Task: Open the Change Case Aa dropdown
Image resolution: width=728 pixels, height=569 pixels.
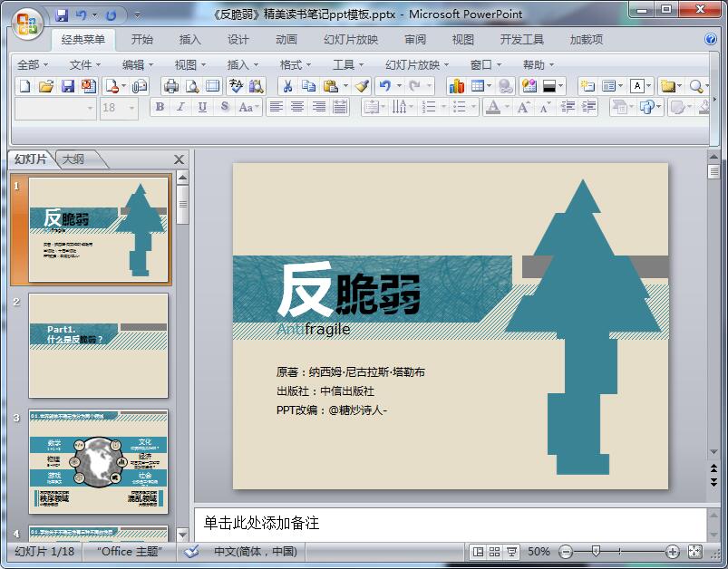Action: [x=248, y=108]
